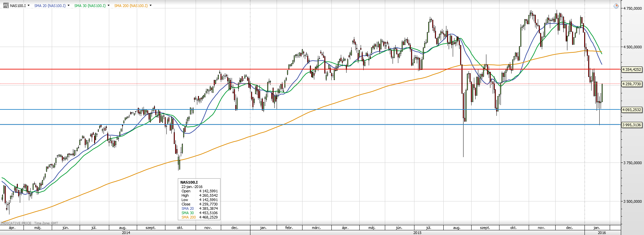The height and width of the screenshot is (235, 644).
Task: Click the 2015 year label on time axis
Action: [417, 233]
